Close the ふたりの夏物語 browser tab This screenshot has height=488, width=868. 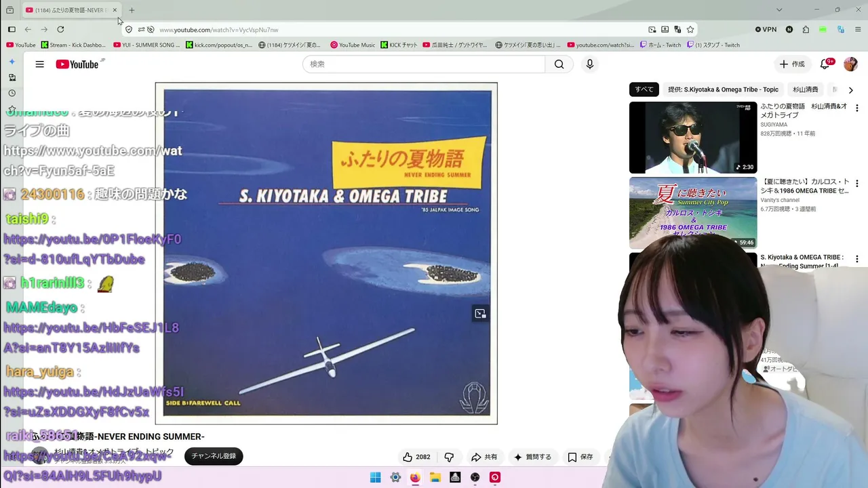tap(115, 10)
